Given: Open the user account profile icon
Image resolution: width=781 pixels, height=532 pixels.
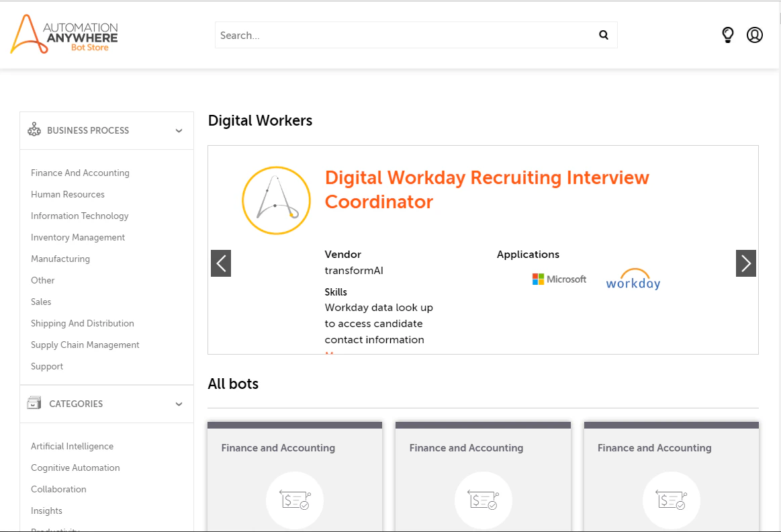Looking at the screenshot, I should (x=755, y=35).
